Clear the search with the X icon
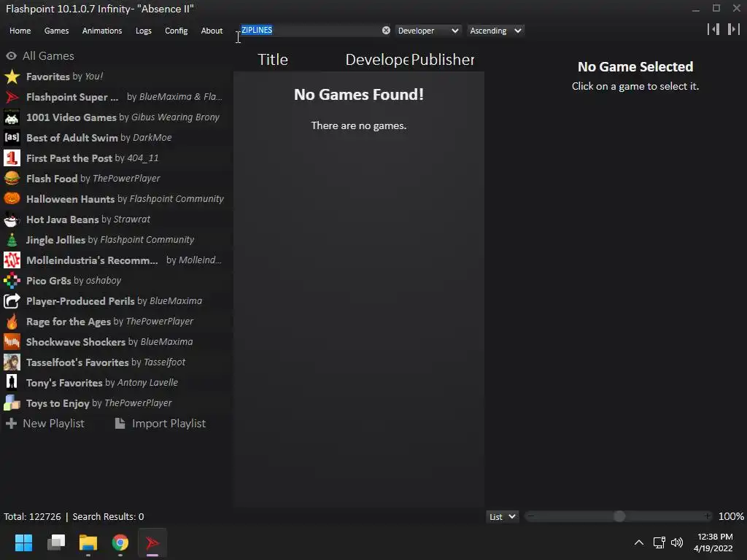 (x=386, y=31)
